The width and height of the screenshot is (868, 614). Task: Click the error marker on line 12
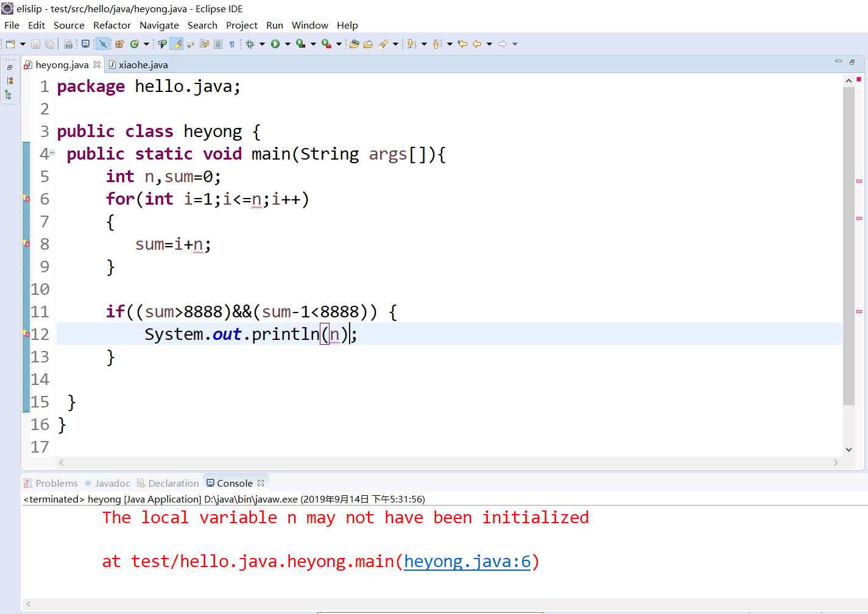pyautogui.click(x=26, y=334)
